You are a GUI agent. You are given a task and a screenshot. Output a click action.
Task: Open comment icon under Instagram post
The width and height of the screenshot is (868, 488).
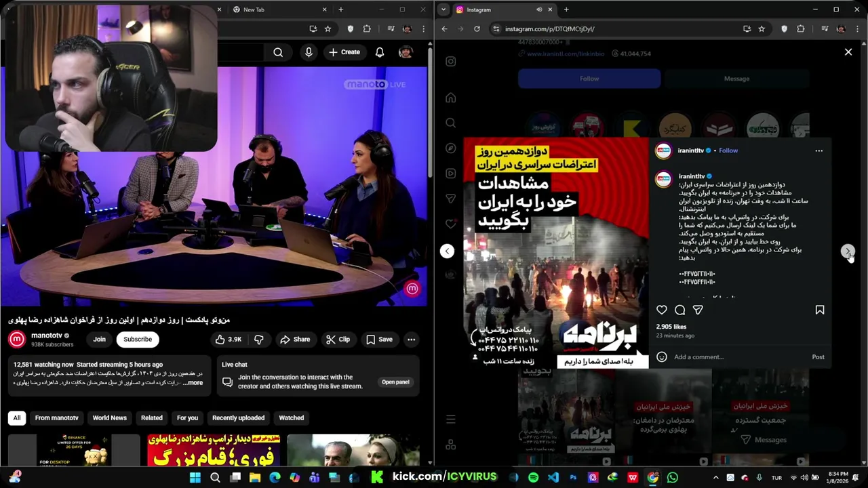pos(679,310)
